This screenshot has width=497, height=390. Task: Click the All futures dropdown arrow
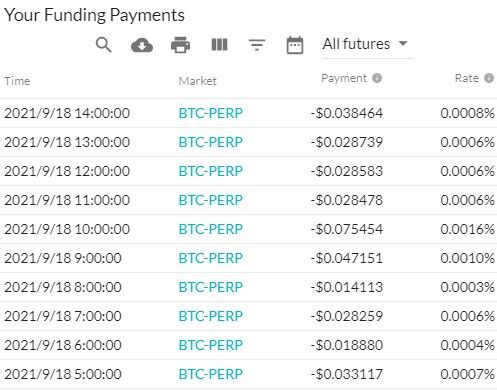403,43
